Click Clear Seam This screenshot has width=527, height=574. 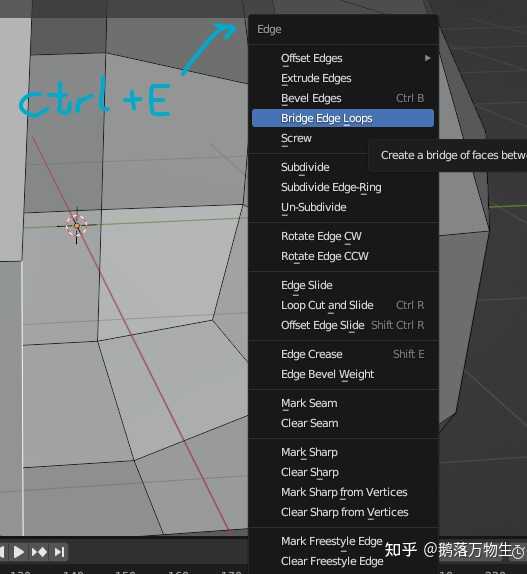click(x=343, y=423)
